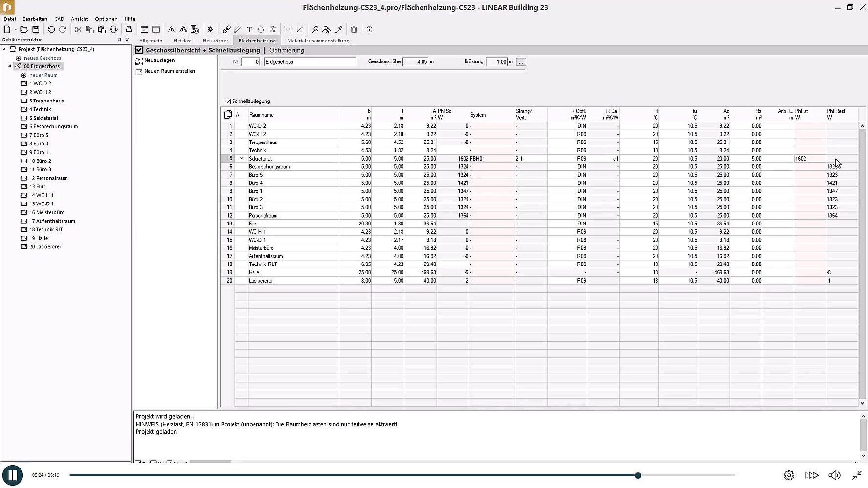Click the magnifier search icon in toolbar

(x=315, y=29)
